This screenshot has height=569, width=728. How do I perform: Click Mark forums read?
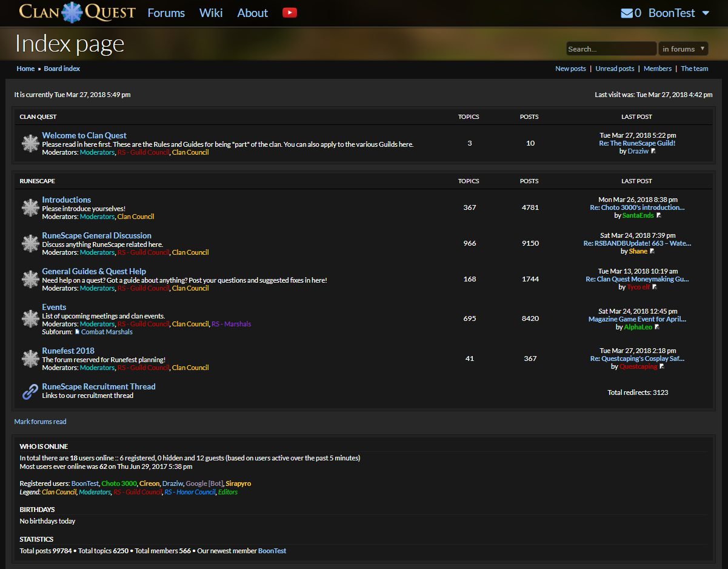coord(41,422)
